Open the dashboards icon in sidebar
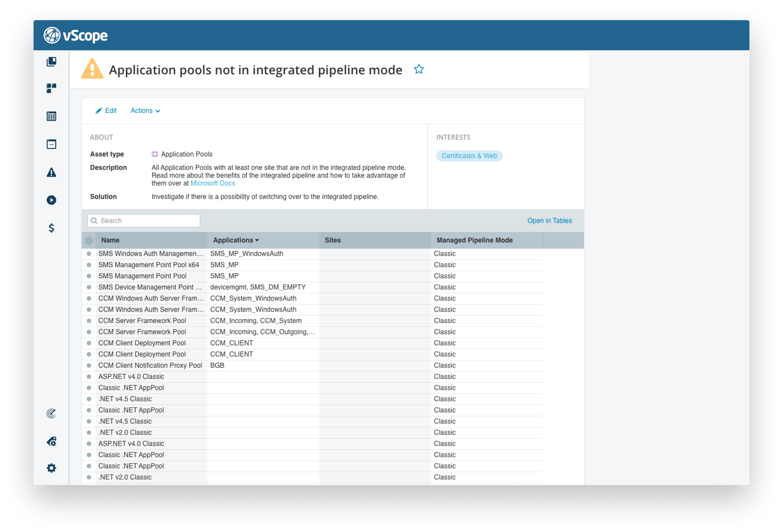783x532 pixels. pyautogui.click(x=51, y=88)
